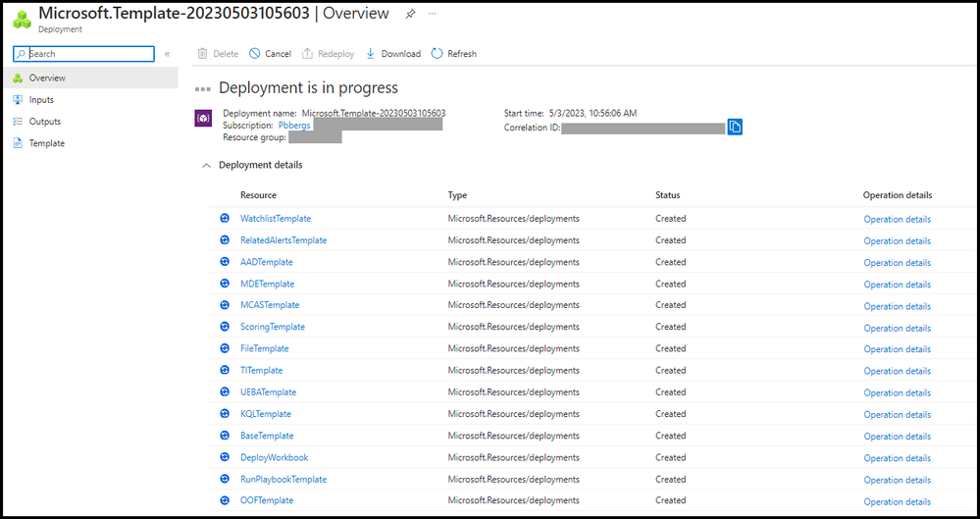The image size is (980, 519).
Task: Open the RunPlaybookTemplate resource link
Action: point(284,480)
